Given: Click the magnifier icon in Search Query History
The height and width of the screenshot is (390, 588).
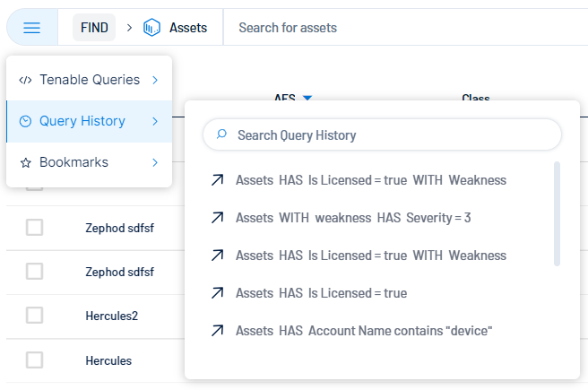Looking at the screenshot, I should [221, 134].
